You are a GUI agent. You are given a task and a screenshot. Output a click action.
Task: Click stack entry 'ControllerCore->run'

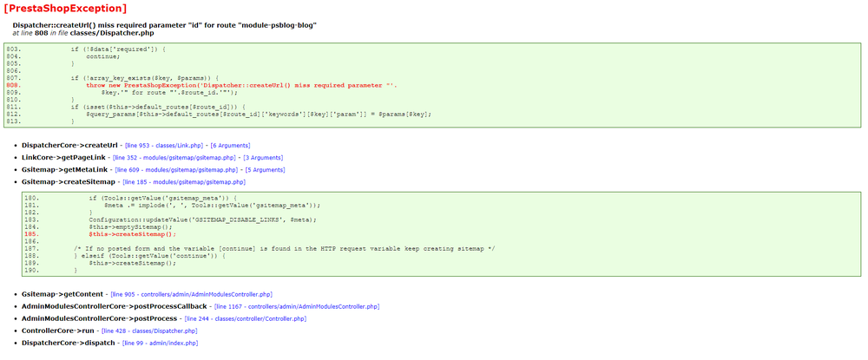click(57, 331)
